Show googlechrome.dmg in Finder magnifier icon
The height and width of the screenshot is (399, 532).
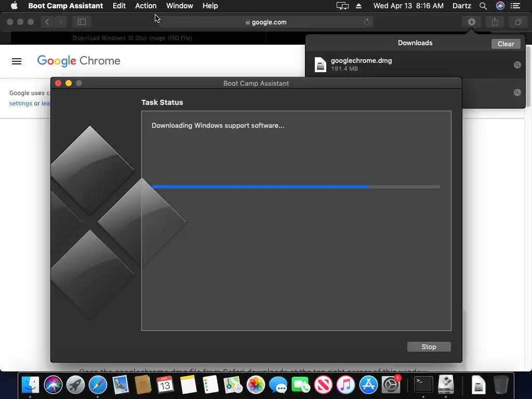(x=517, y=65)
